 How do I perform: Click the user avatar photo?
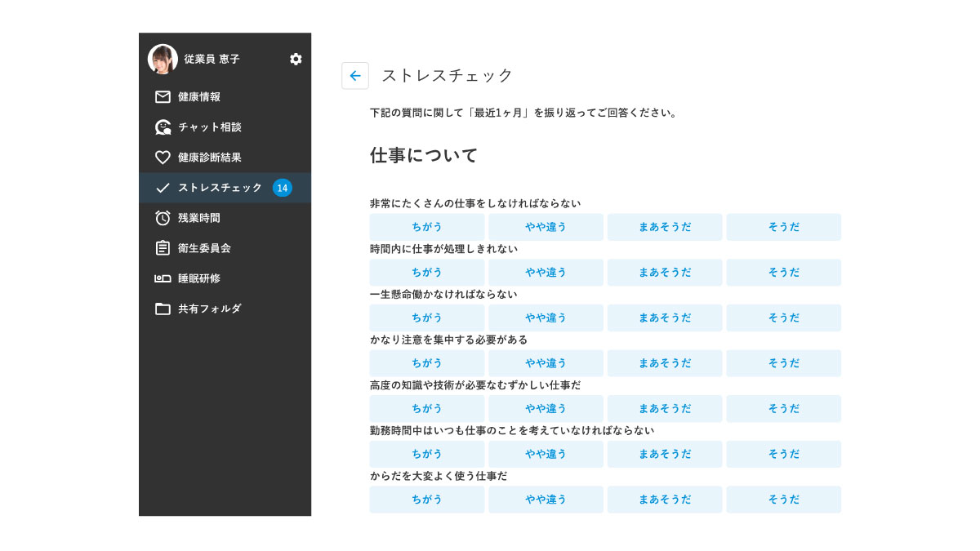tap(163, 59)
